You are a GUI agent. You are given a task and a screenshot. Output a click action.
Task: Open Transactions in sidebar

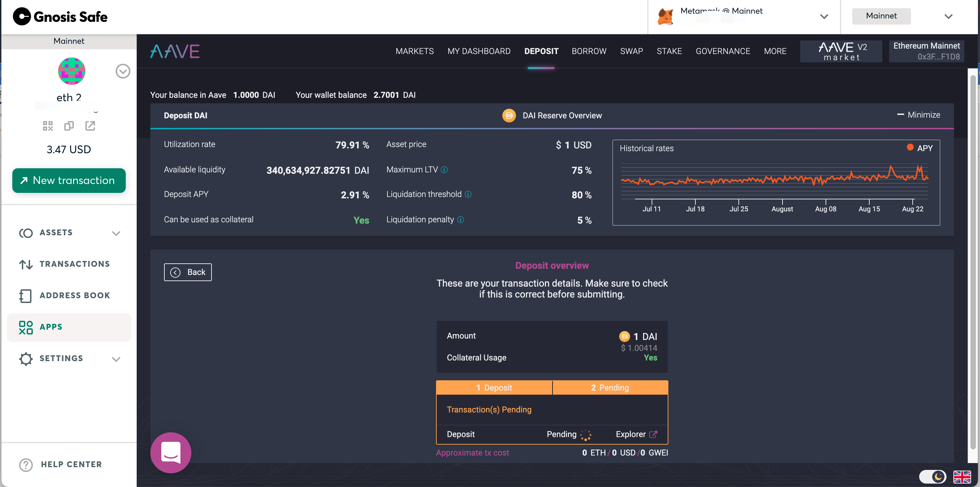click(x=69, y=264)
